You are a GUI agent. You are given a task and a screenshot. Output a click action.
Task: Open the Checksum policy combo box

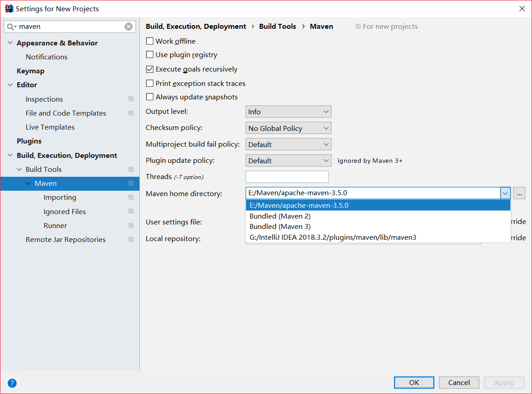point(288,128)
